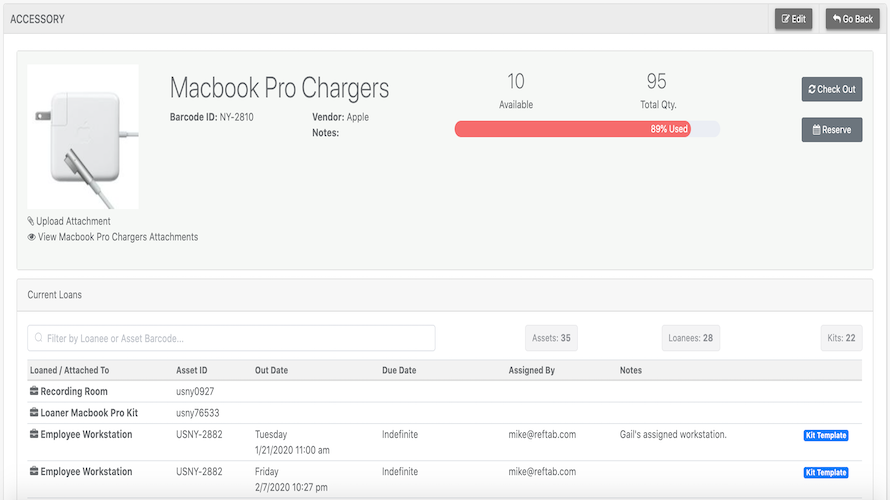
Task: Open the Reserve calendar button
Action: pos(831,130)
